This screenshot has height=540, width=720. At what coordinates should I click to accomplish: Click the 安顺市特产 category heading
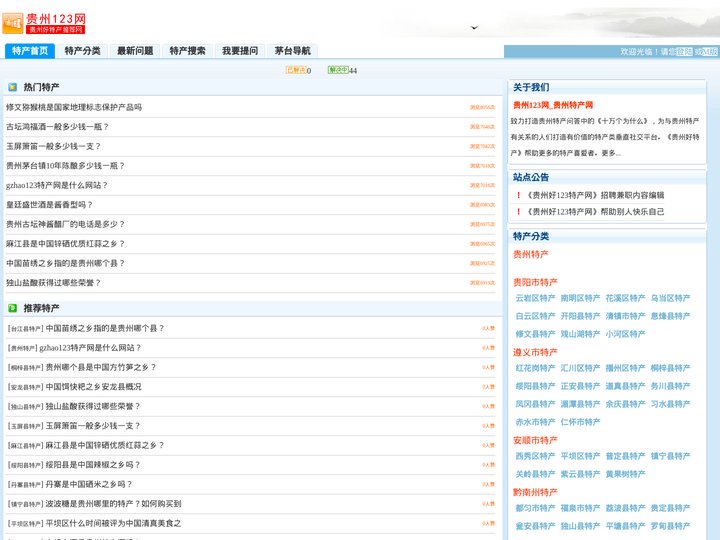point(535,441)
